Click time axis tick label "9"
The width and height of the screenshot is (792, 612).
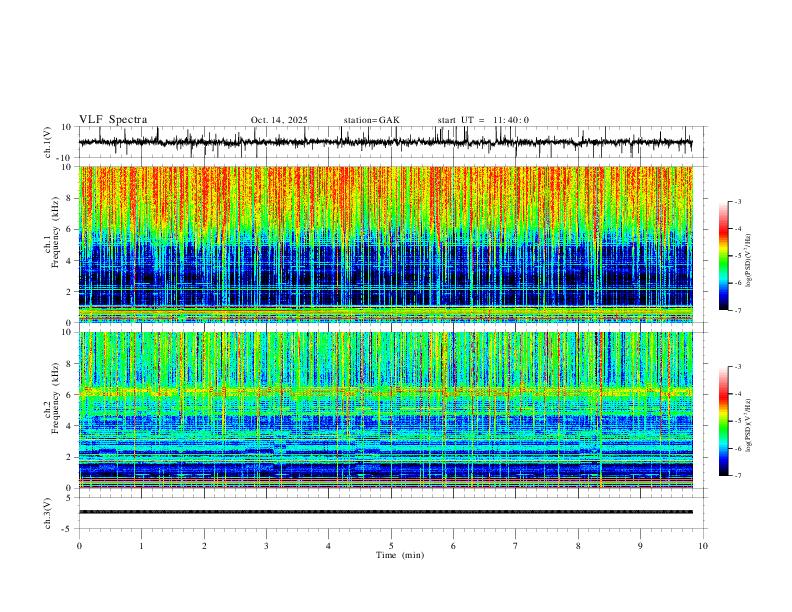click(640, 546)
